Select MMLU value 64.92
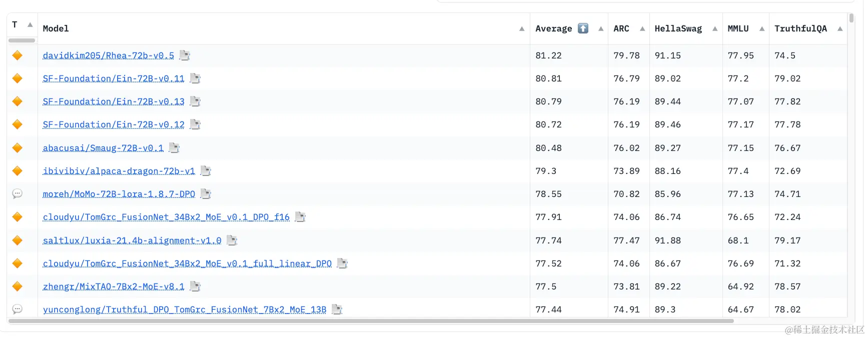This screenshot has height=338, width=868. pyautogui.click(x=740, y=286)
